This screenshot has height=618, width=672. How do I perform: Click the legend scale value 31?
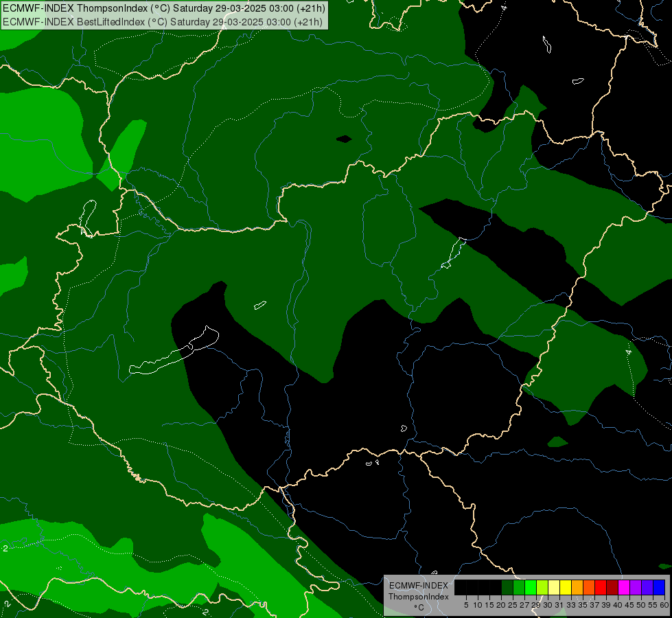tap(559, 605)
